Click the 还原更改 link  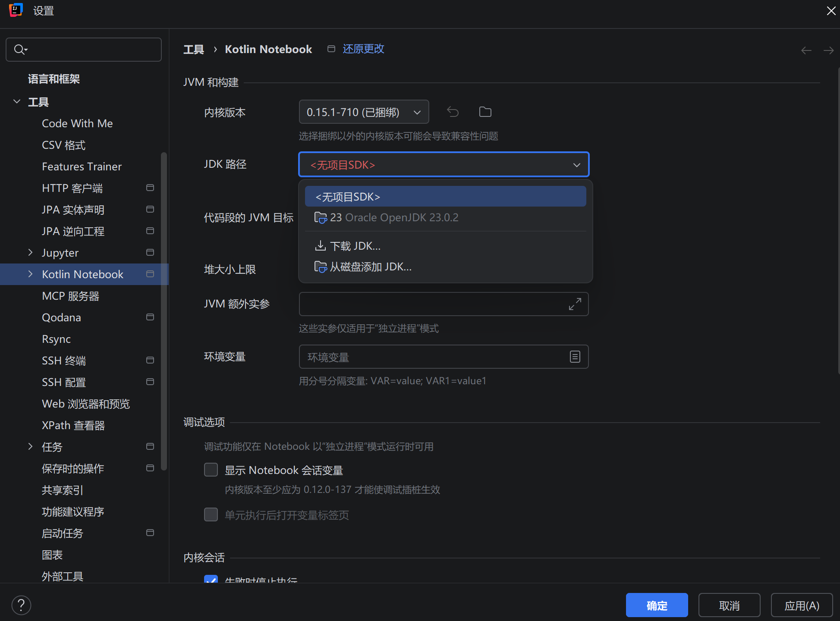click(363, 49)
